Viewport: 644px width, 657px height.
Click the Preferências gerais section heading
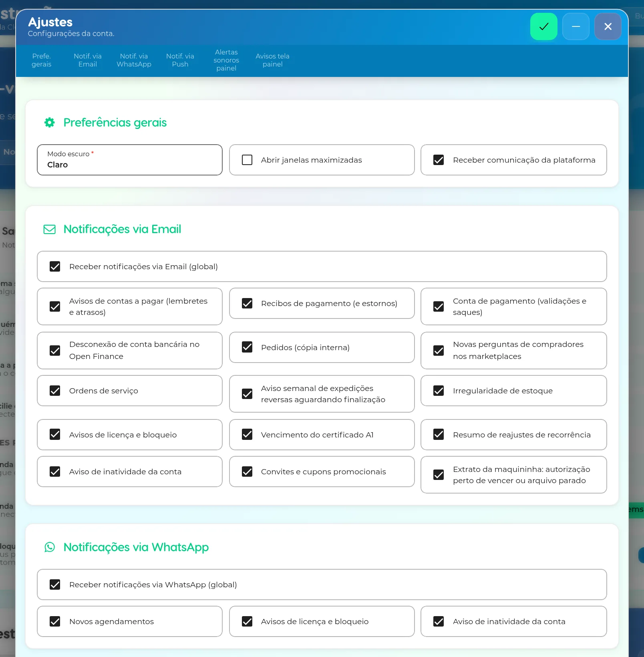[115, 123]
